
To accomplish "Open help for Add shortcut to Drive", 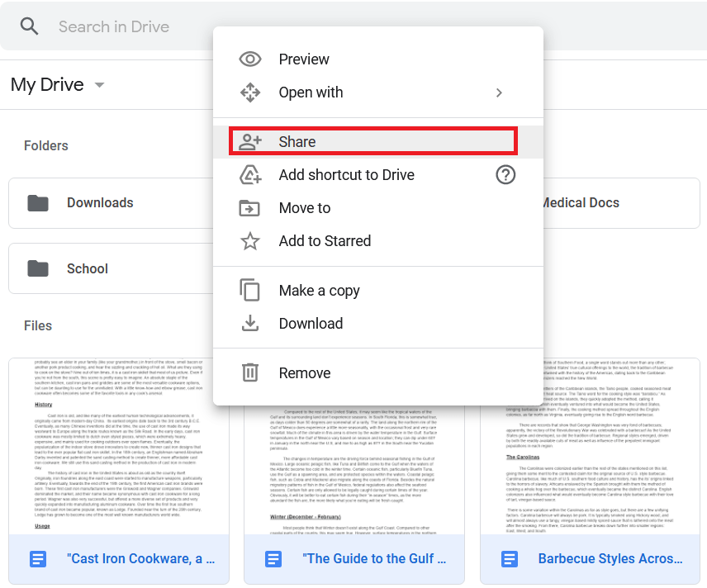I will pyautogui.click(x=505, y=175).
